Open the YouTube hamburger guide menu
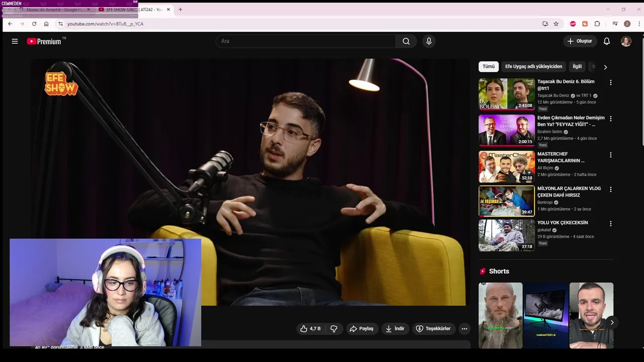The image size is (644, 362). (15, 41)
